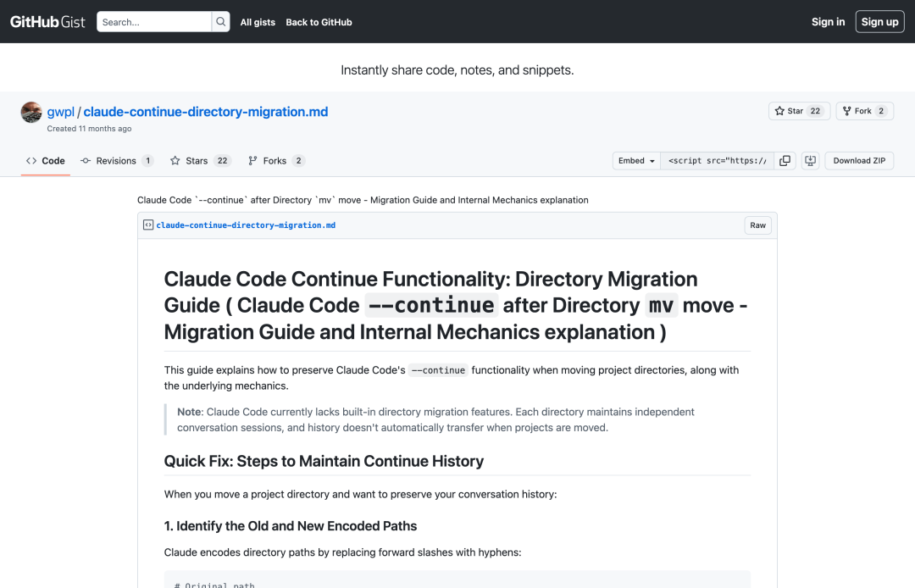Image resolution: width=915 pixels, height=588 pixels.
Task: Click the star icon in Star button
Action: [x=779, y=111]
